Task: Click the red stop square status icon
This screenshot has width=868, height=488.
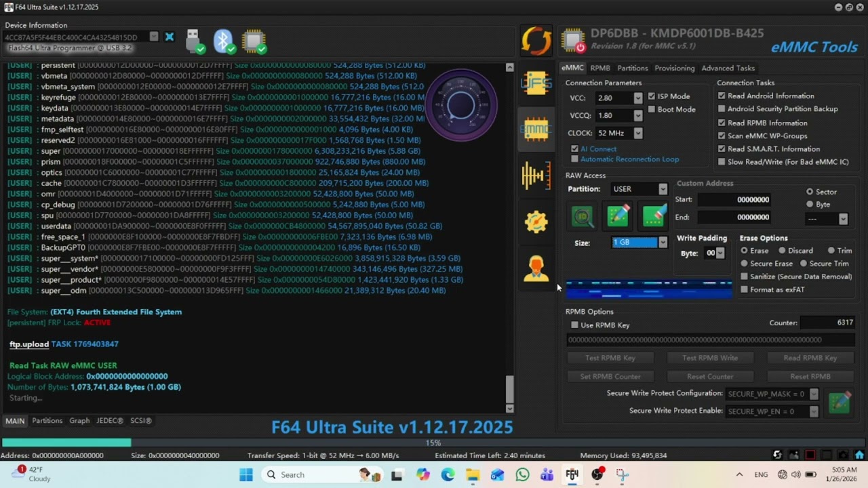Action: click(810, 455)
